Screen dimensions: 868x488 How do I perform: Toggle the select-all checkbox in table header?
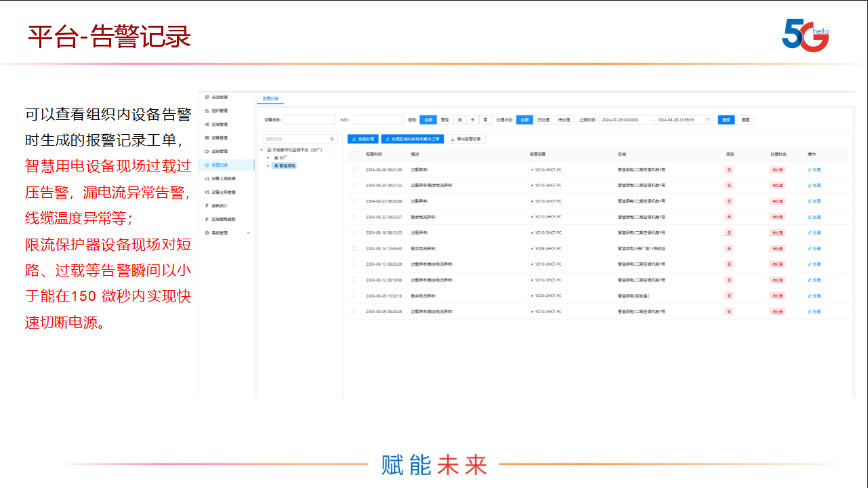tap(354, 154)
